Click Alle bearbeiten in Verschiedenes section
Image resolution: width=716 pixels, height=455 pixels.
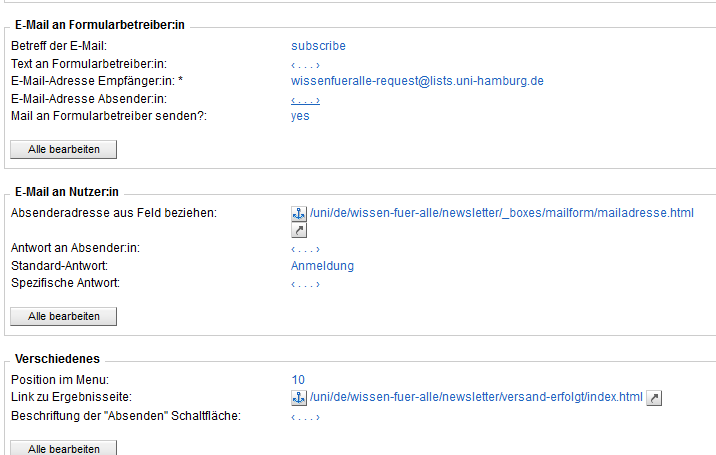63,448
